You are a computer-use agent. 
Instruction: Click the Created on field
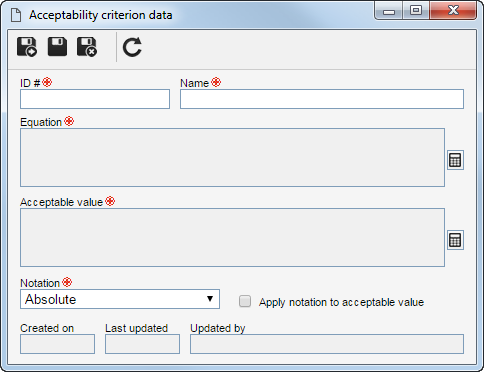pyautogui.click(x=57, y=344)
